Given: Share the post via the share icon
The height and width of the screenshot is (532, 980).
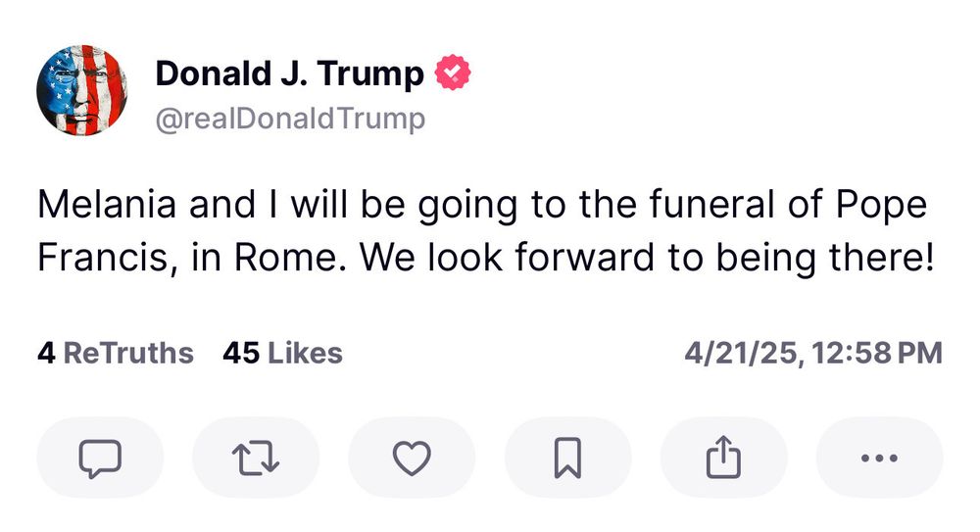Looking at the screenshot, I should click(723, 457).
